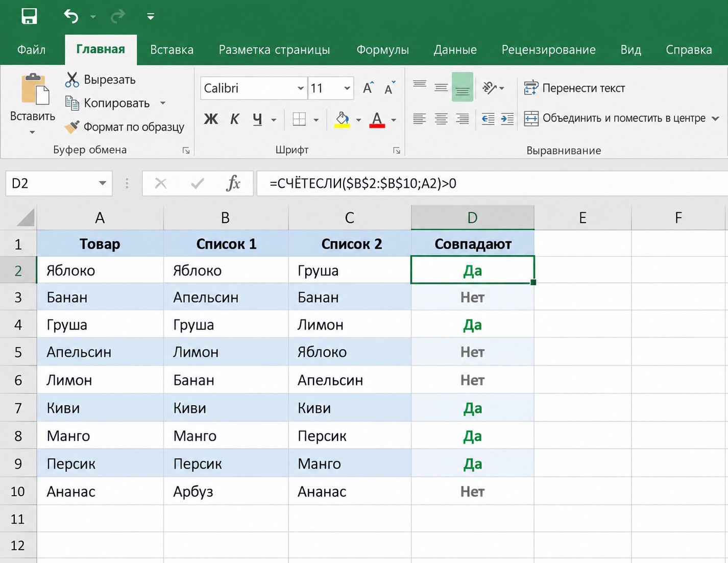Open the Файл tab
Image resolution: width=728 pixels, height=563 pixels.
[x=31, y=50]
